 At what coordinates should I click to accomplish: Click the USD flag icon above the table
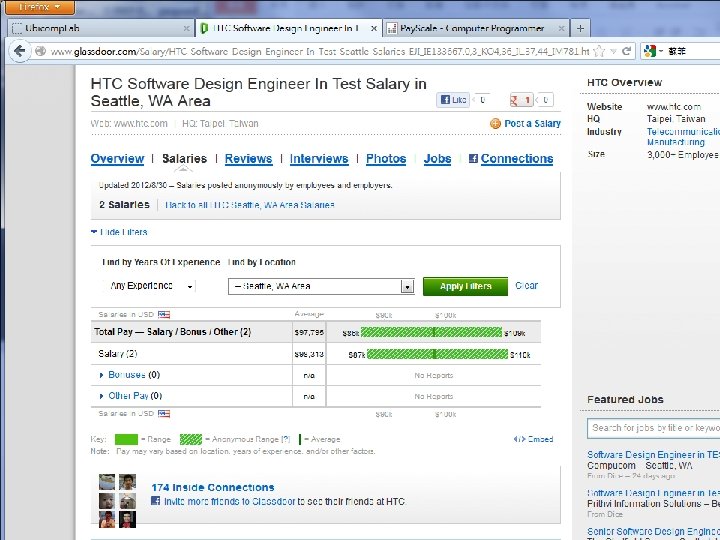[x=164, y=315]
